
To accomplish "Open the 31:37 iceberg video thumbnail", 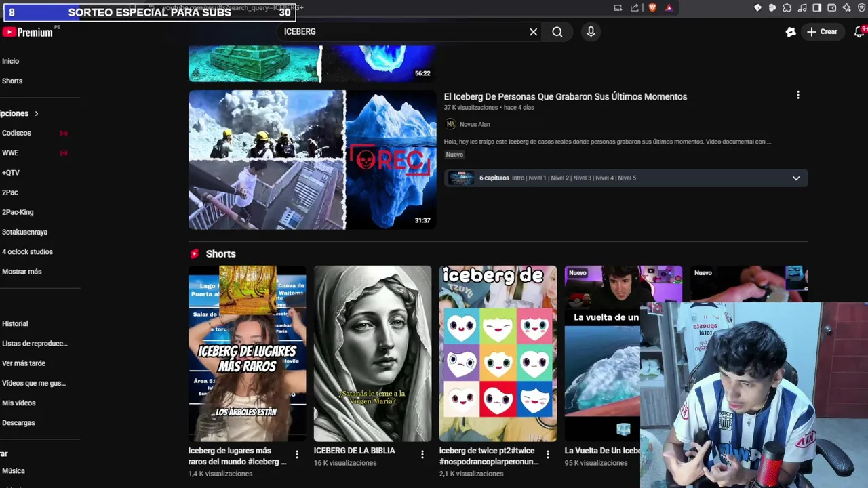I will click(312, 160).
